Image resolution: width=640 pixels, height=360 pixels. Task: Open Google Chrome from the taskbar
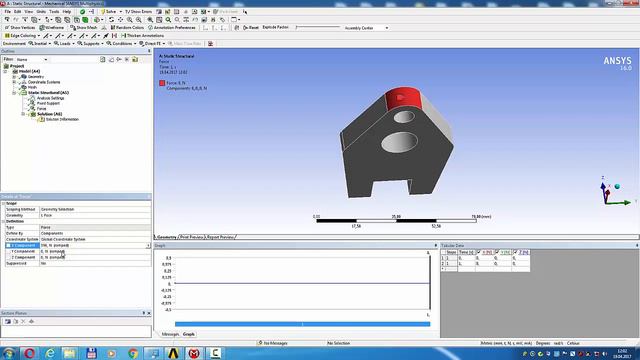[133, 353]
